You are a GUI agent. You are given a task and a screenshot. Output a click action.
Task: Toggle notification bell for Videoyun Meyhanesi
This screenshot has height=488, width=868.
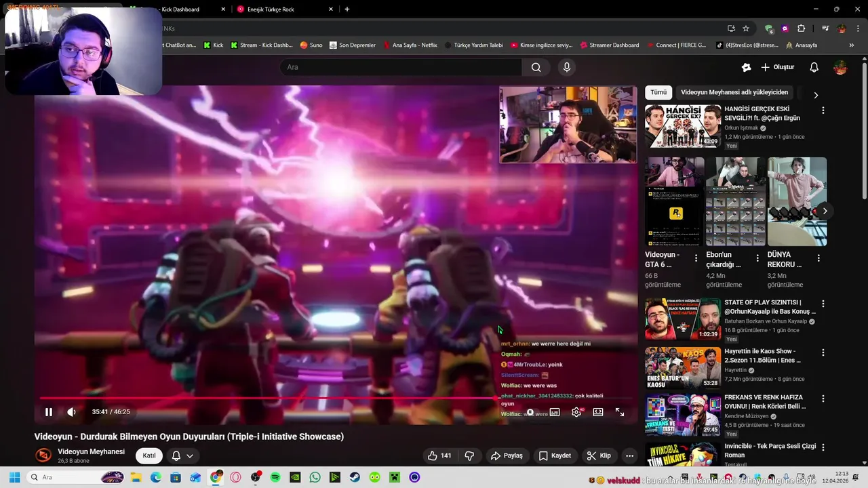(176, 455)
